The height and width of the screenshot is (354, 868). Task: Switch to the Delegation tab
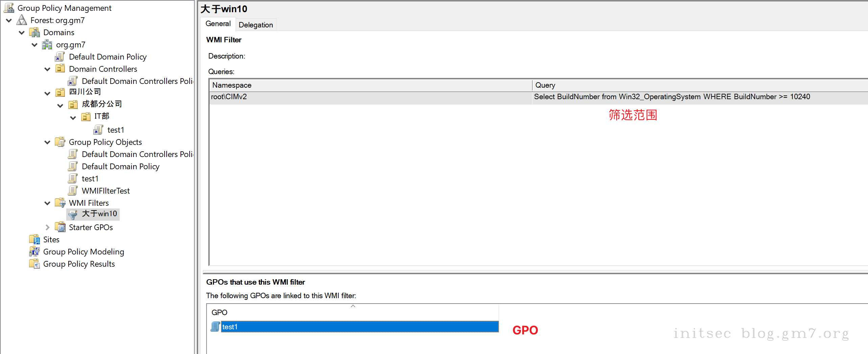point(256,25)
